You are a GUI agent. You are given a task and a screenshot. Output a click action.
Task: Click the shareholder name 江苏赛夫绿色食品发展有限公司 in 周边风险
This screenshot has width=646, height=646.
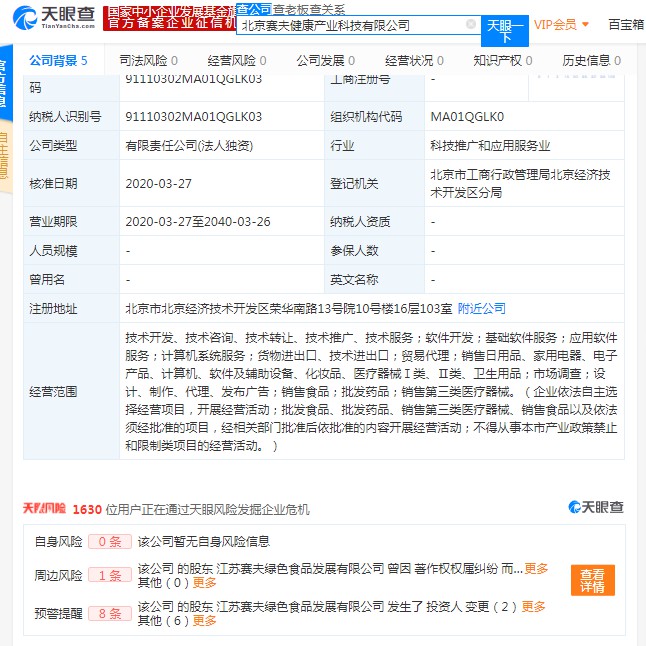click(300, 569)
